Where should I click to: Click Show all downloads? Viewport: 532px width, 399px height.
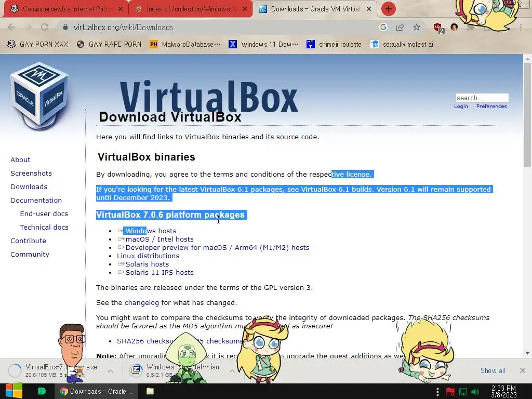pos(493,370)
